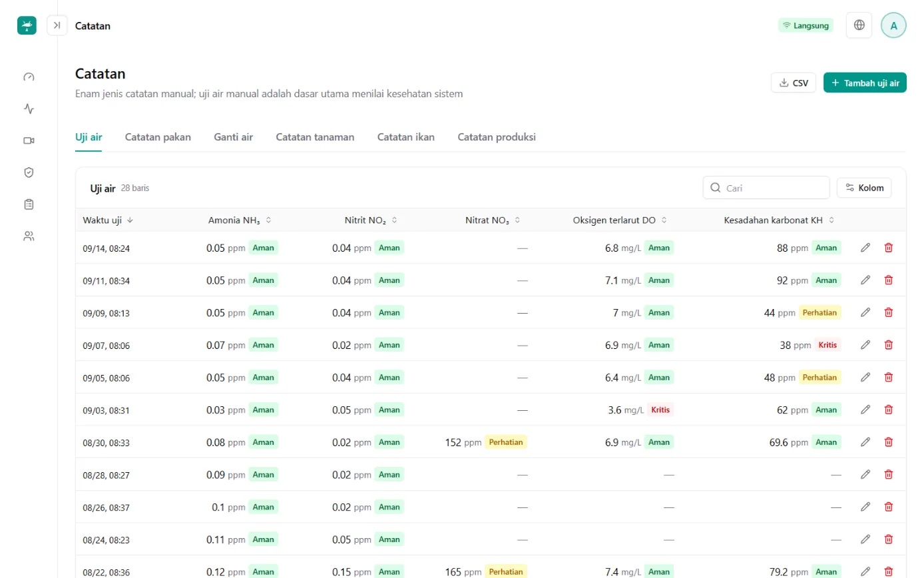Click the Langsung live status badge
Screen dimensions: 924x578
[x=806, y=25]
